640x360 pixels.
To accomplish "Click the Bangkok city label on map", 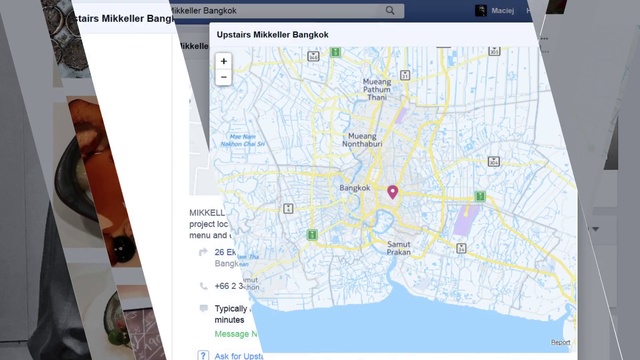I will (355, 188).
